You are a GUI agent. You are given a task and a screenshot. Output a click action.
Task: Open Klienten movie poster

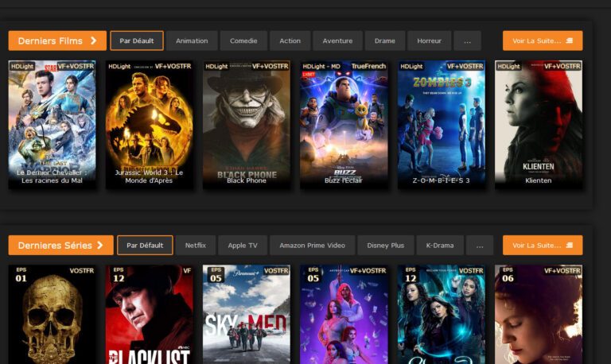pos(539,125)
